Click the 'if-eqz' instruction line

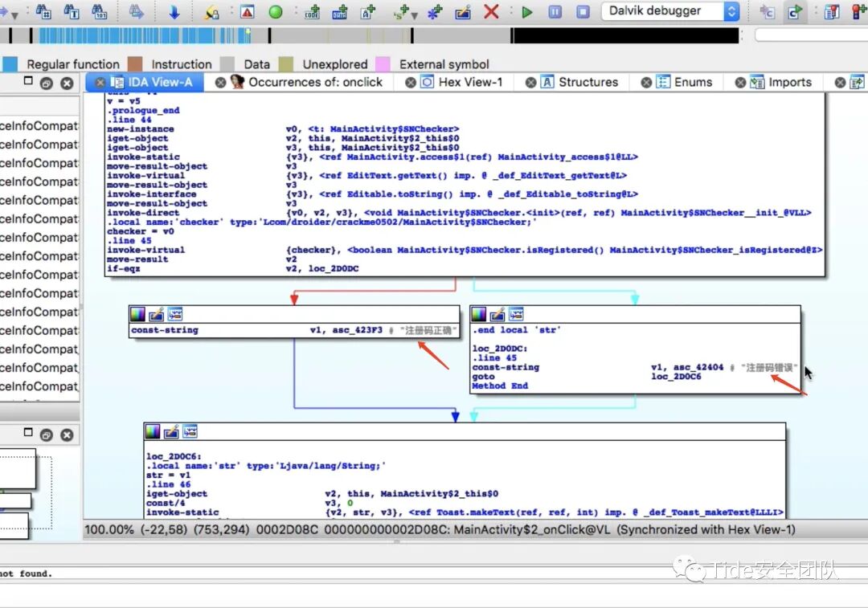pyautogui.click(x=232, y=268)
